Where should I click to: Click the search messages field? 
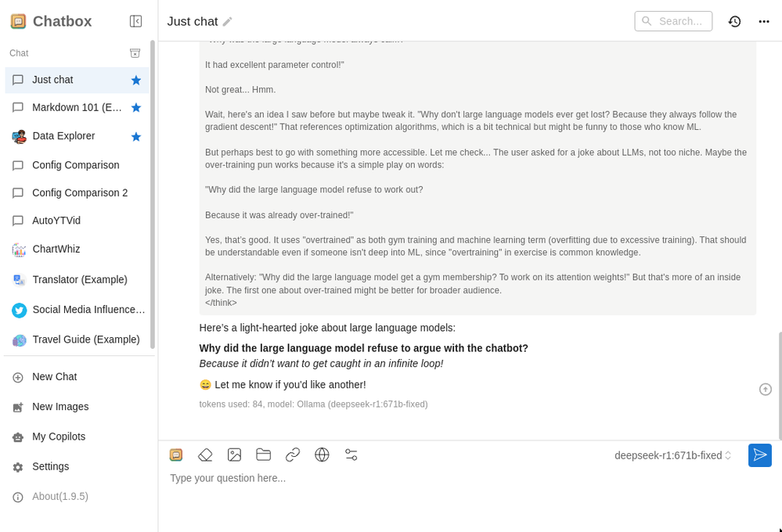coord(673,21)
